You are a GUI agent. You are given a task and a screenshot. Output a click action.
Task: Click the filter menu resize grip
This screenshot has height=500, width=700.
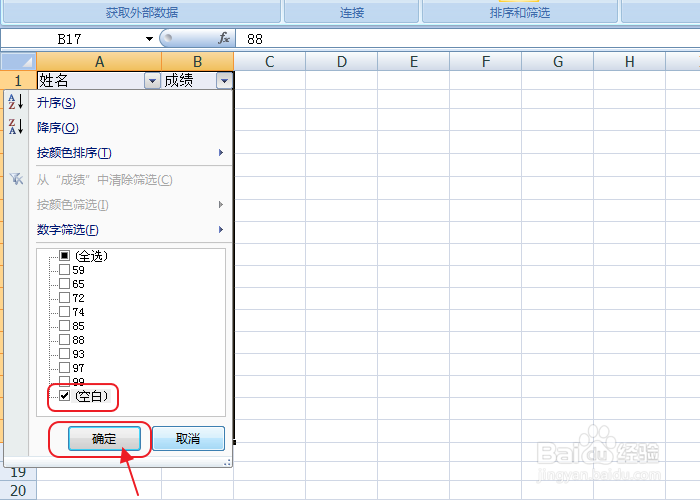[228, 462]
